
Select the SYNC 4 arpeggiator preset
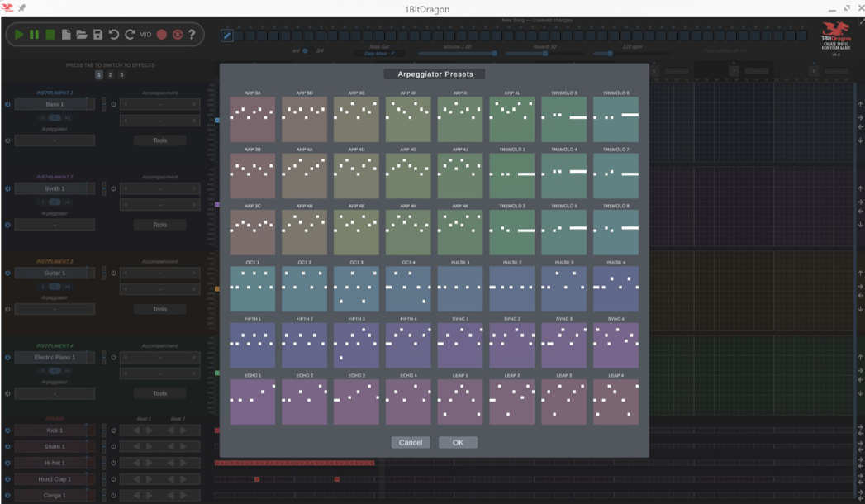(615, 345)
